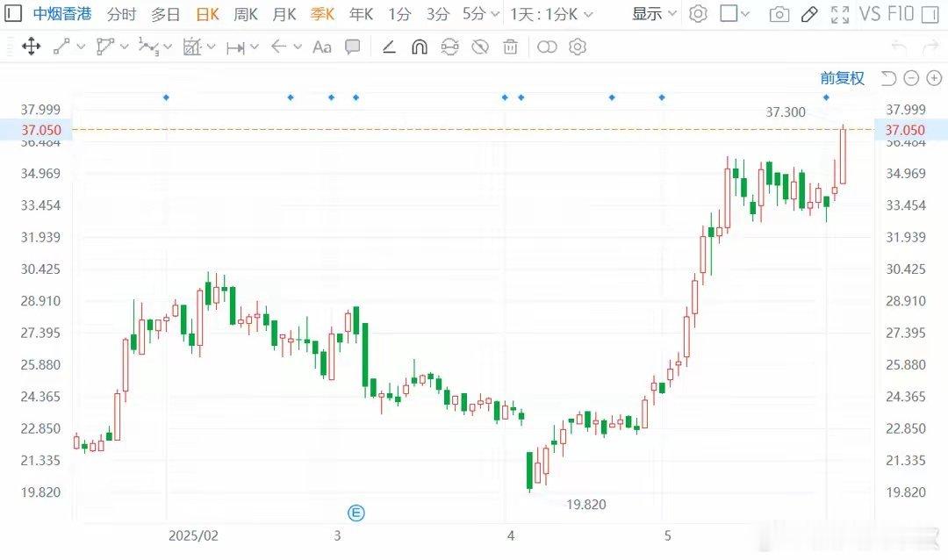
Task: Toggle the drawing pencil tool
Action: click(809, 14)
